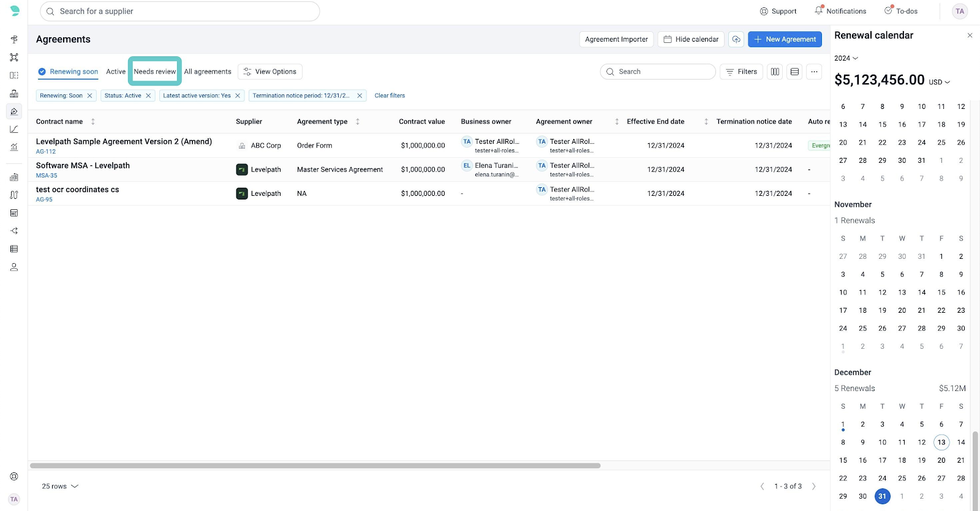Remove the Status: Active filter chip
The width and height of the screenshot is (980, 511).
click(x=148, y=95)
